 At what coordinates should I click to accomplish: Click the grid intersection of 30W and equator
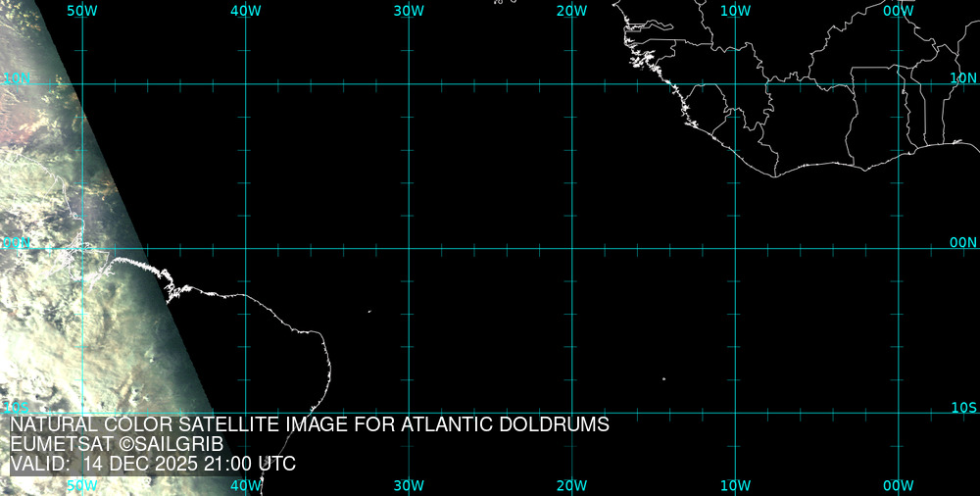(x=409, y=248)
